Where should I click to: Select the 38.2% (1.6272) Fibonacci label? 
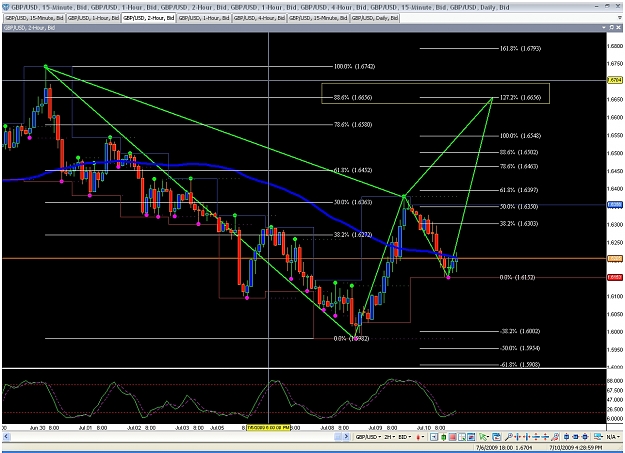click(x=353, y=235)
